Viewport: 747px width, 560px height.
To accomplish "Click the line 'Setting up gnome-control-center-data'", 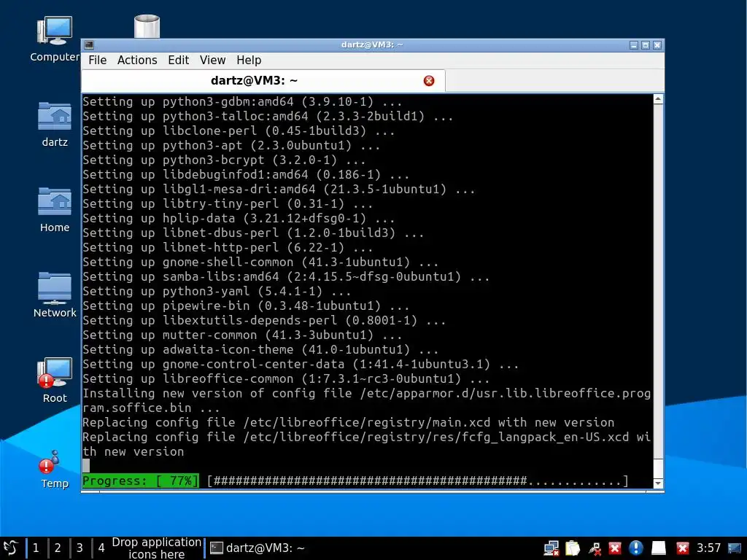I will [301, 365].
